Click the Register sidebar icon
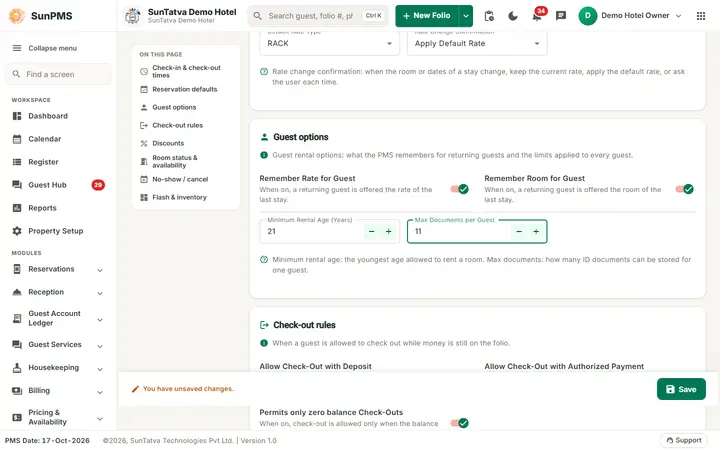Viewport: 720px width, 450px height. coord(17,162)
